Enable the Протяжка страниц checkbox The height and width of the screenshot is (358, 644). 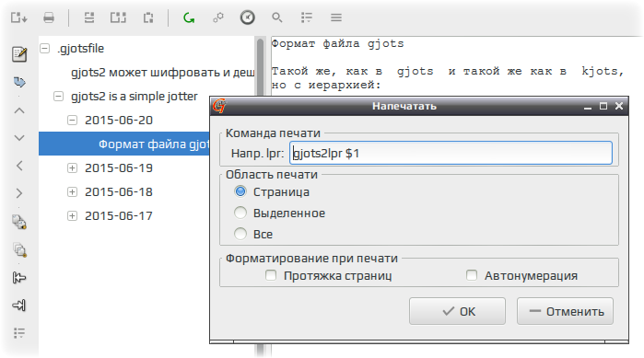coord(271,275)
